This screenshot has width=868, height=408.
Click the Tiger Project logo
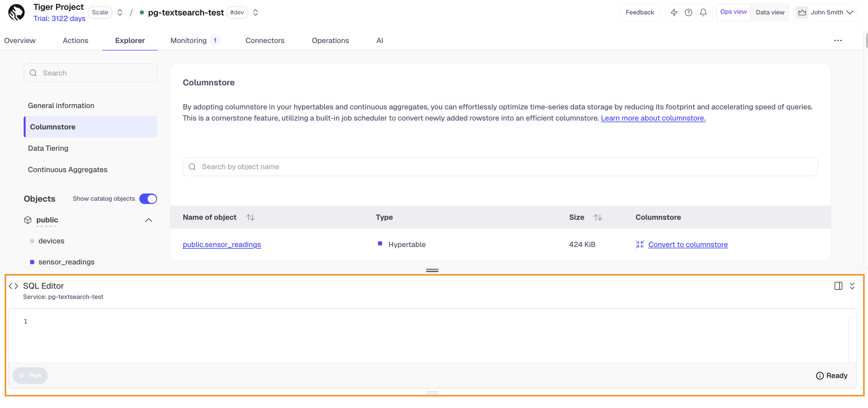[16, 12]
